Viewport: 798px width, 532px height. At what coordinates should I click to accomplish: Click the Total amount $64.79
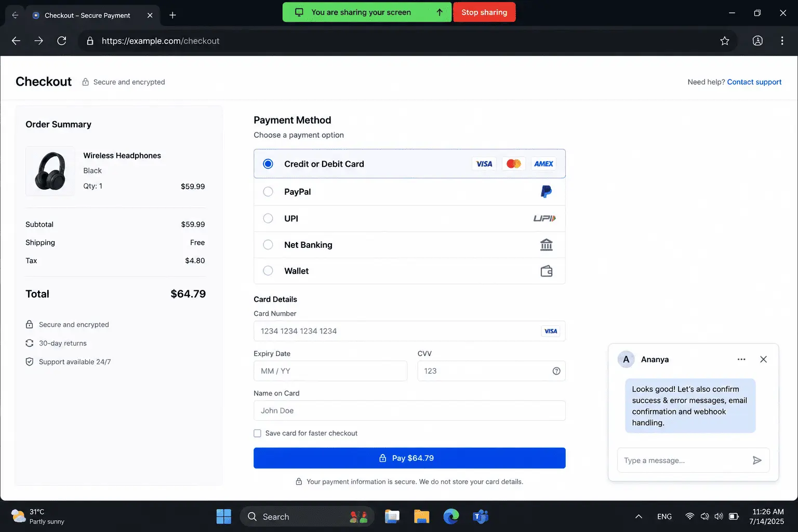coord(188,294)
